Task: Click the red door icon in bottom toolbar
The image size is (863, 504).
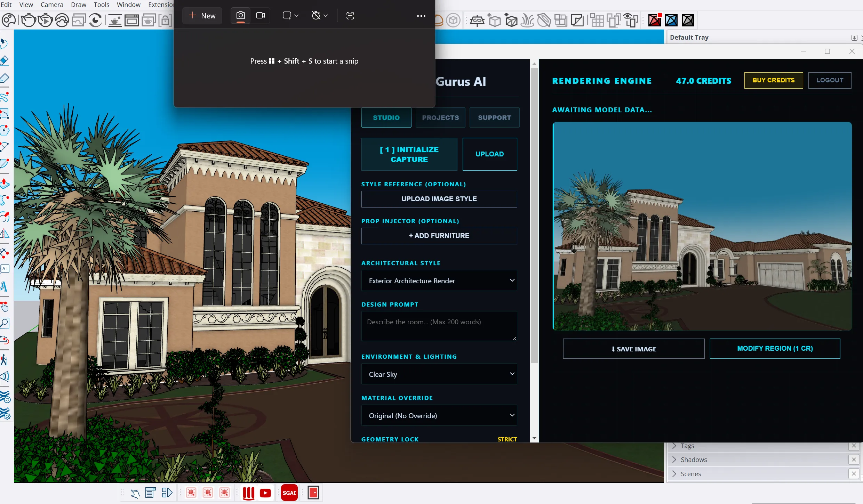Action: pos(313,493)
